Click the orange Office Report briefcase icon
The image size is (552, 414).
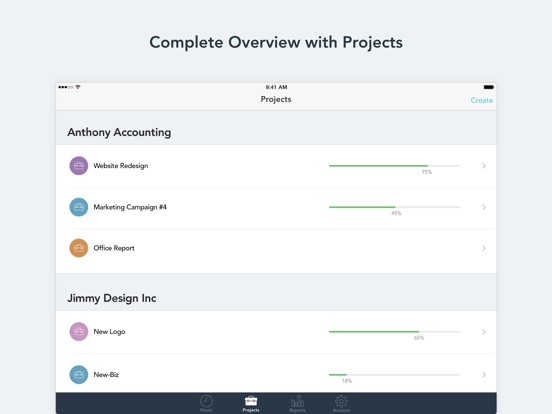[79, 248]
